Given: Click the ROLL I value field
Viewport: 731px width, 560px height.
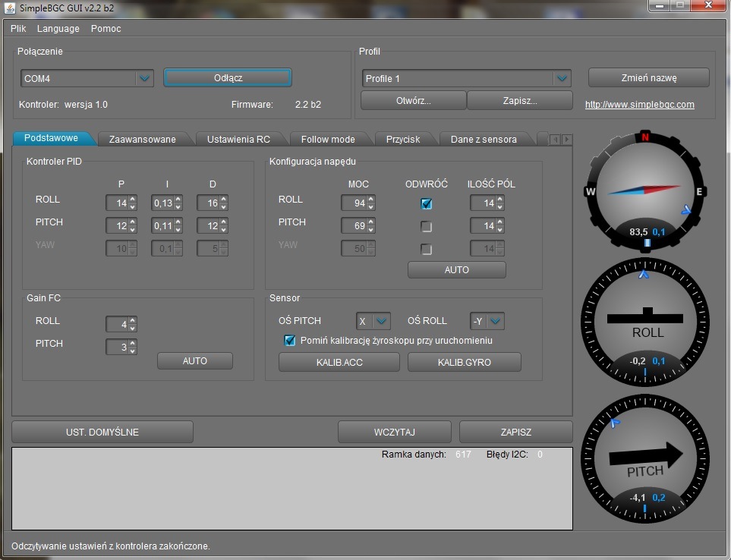Looking at the screenshot, I should click(162, 203).
